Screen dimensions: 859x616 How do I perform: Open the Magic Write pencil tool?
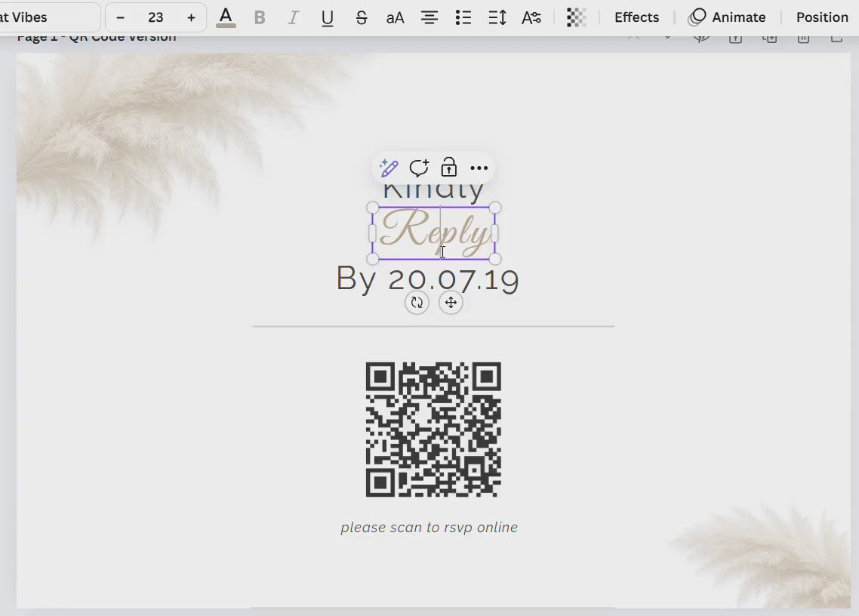coord(389,168)
